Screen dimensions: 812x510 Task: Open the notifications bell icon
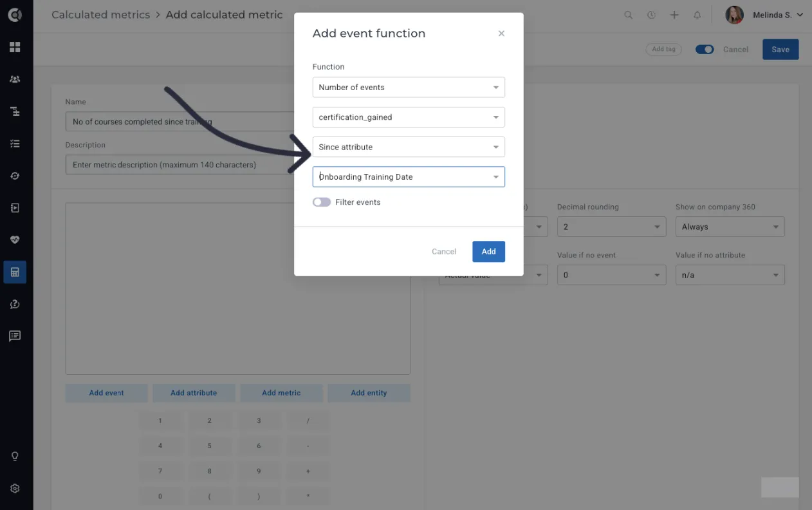pyautogui.click(x=697, y=15)
